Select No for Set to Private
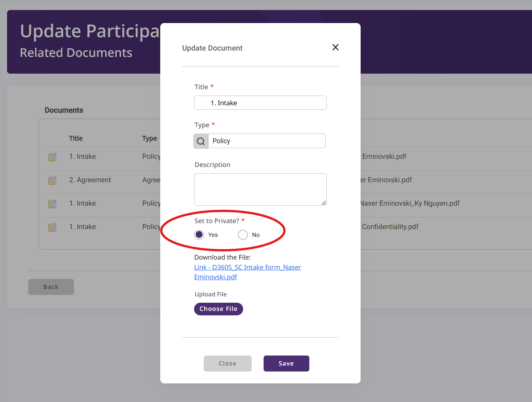The image size is (532, 402). tap(243, 235)
